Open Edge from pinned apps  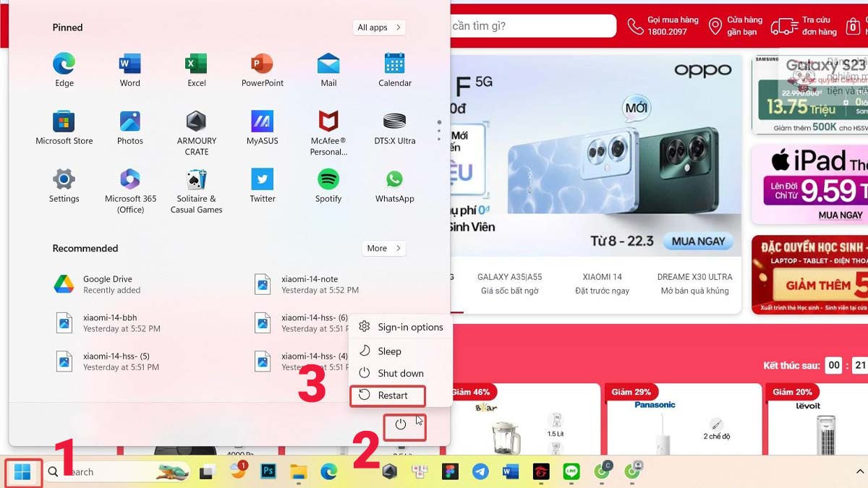tap(64, 70)
